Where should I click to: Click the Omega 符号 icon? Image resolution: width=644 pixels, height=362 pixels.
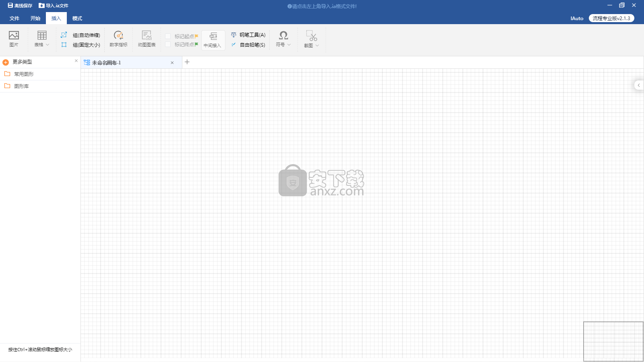pyautogui.click(x=283, y=35)
